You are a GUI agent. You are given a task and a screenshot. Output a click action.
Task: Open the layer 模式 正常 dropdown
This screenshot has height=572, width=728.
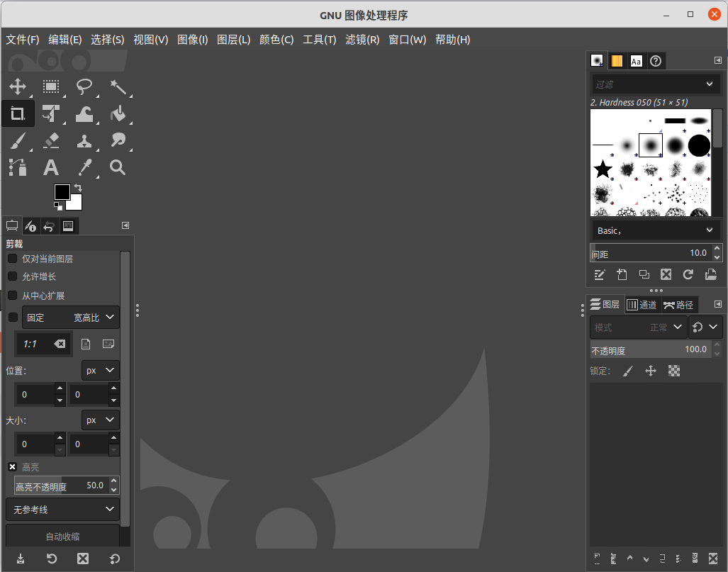coord(638,327)
